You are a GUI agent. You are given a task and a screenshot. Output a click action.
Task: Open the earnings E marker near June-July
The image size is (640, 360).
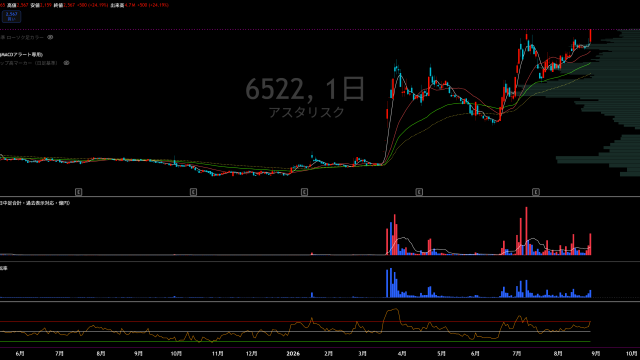tap(78, 192)
